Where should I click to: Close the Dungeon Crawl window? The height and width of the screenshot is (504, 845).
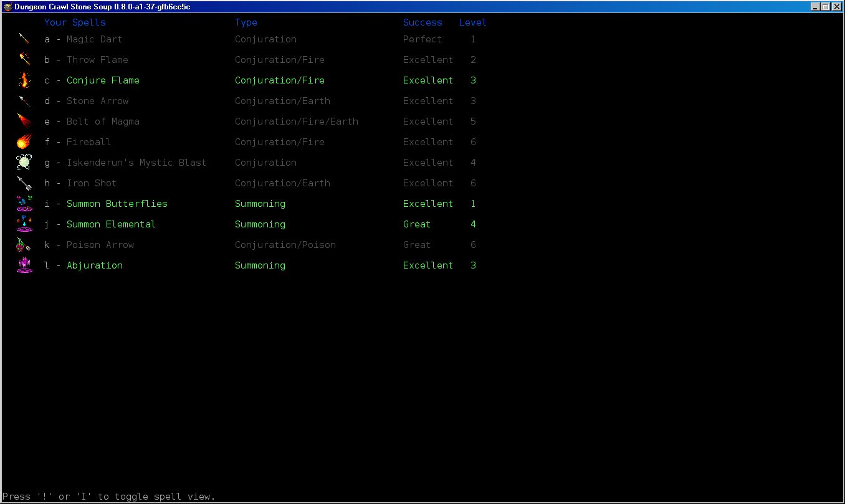(836, 7)
